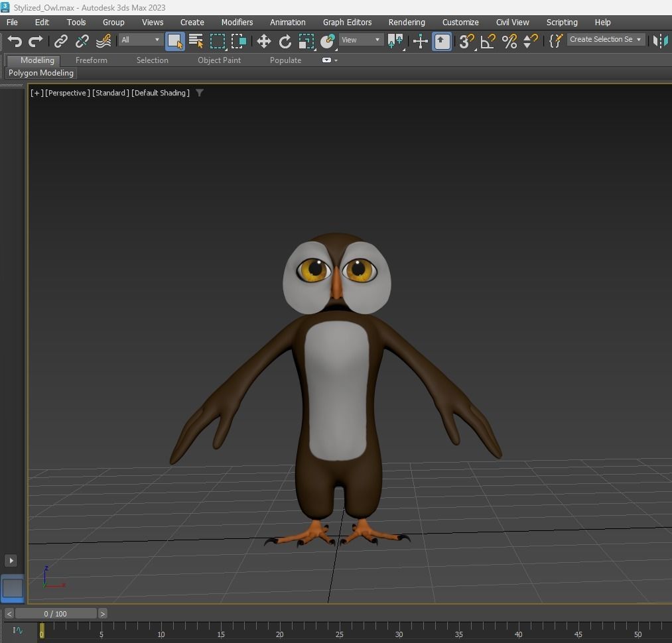Expand the left-side Scene Explorer play arrow

point(11,560)
